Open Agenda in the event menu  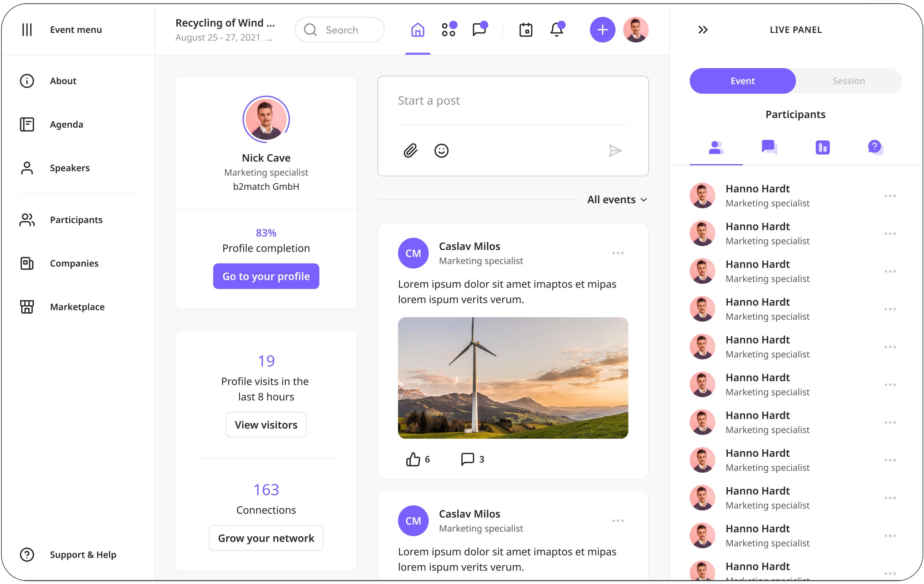click(66, 124)
